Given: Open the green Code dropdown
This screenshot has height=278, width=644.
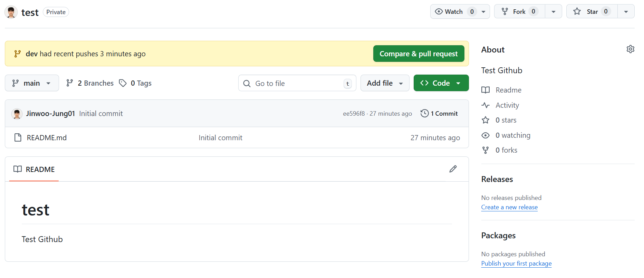Looking at the screenshot, I should pos(441,83).
